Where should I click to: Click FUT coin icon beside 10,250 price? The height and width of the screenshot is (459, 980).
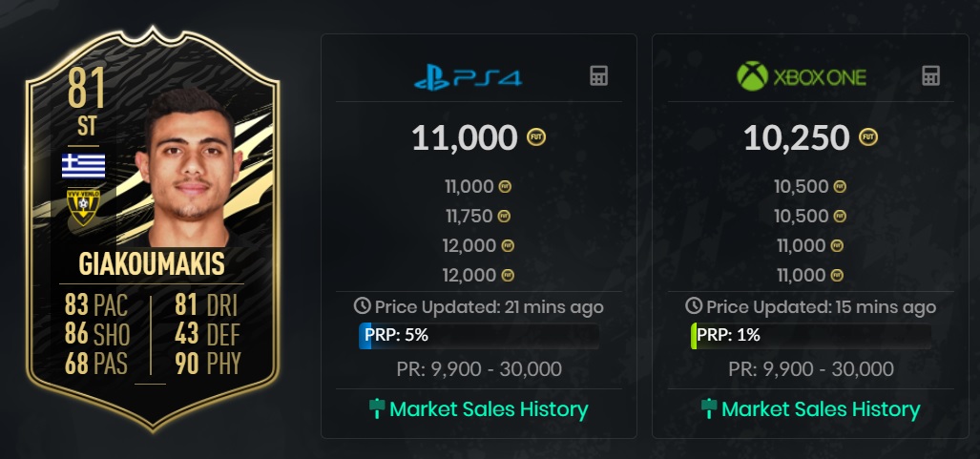point(868,138)
